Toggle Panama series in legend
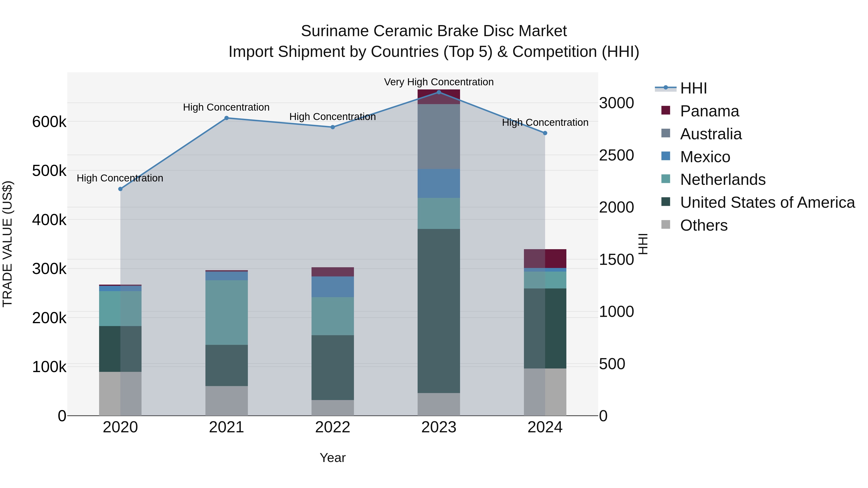This screenshot has height=488, width=868. [700, 111]
